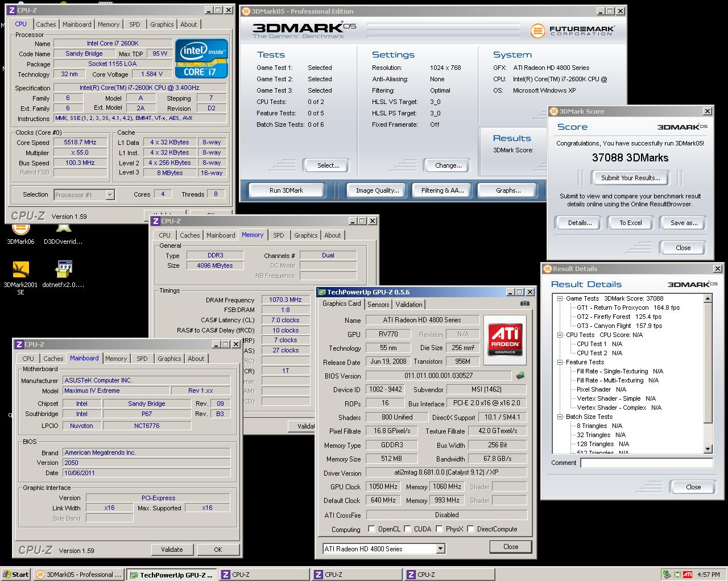This screenshot has height=582, width=728.
Task: Open the Validation tab in GPU-Z
Action: 408,305
